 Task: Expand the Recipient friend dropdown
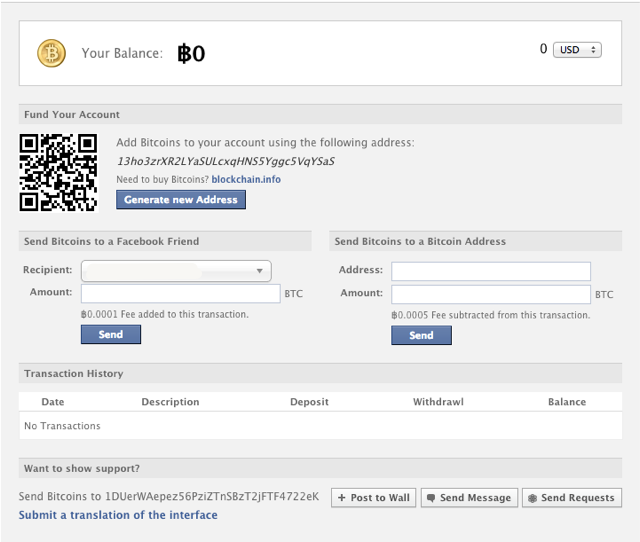[260, 270]
